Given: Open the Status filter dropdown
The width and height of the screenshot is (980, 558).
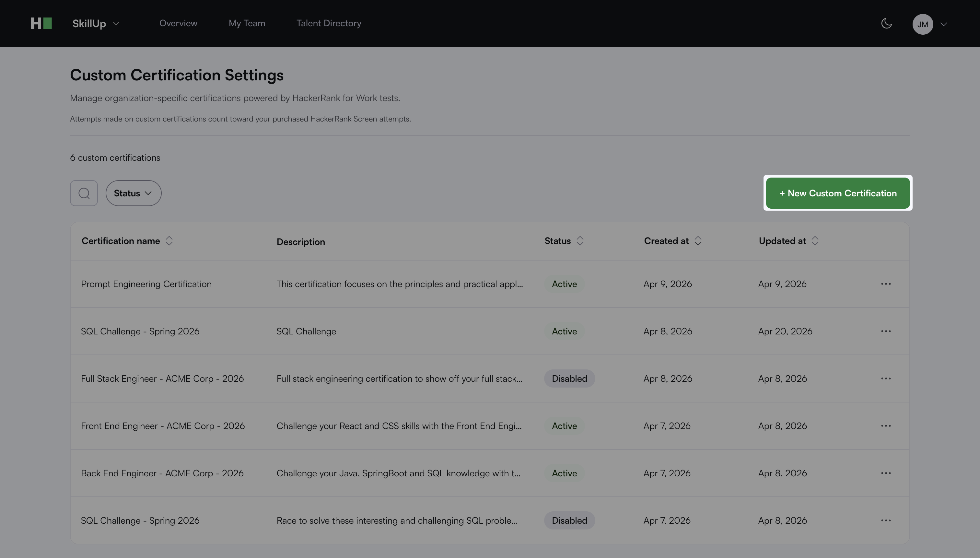Looking at the screenshot, I should click(x=134, y=193).
